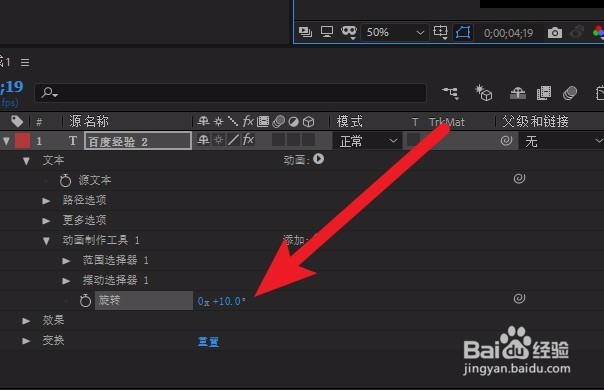Toggle the quality switch on layer 1

click(x=233, y=140)
